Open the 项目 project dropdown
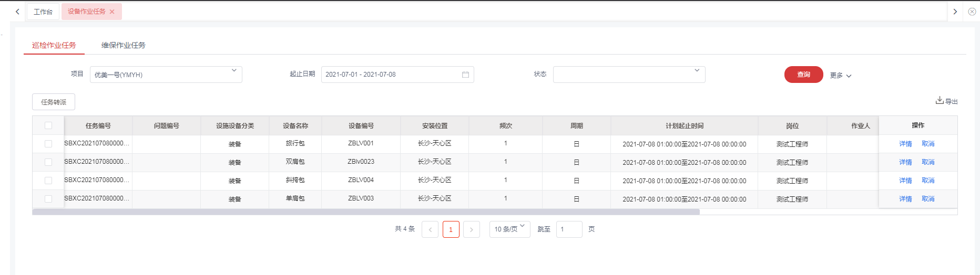Screen dimensions: 980x275 166,75
